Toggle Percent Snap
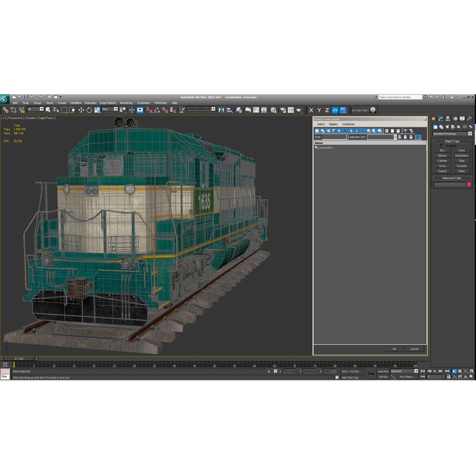The width and height of the screenshot is (476, 476). (165, 110)
